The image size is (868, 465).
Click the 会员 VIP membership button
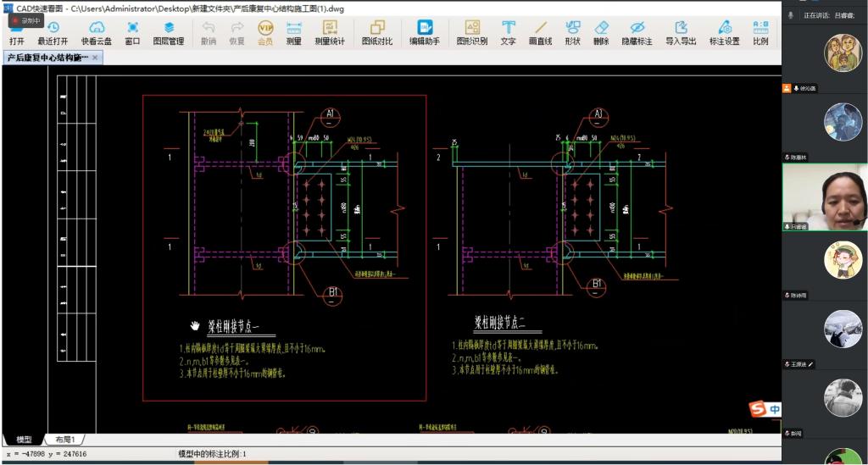(x=265, y=32)
